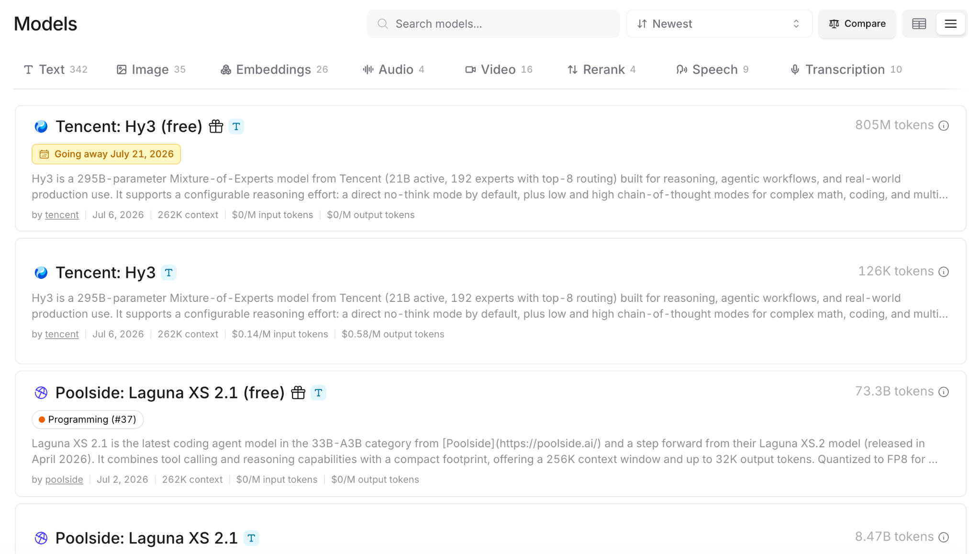The width and height of the screenshot is (980, 554).
Task: Click Going away July 21, 2026 badge
Action: (x=106, y=154)
